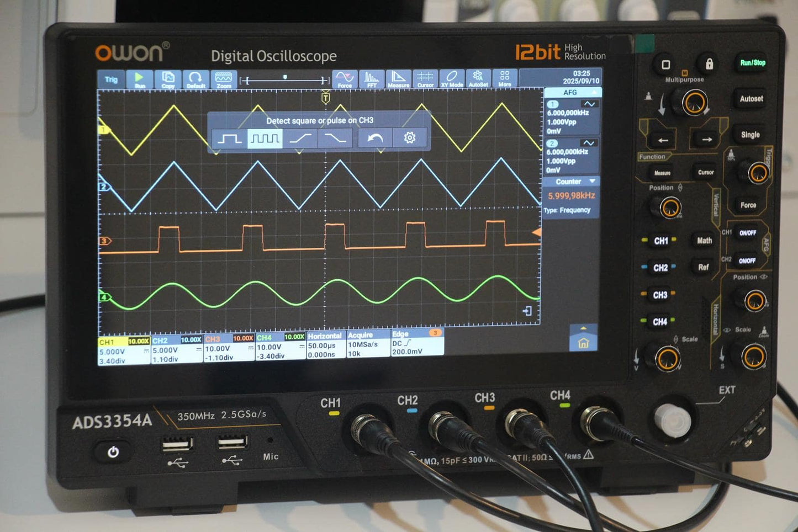Open the FFT analysis tool

(372, 79)
